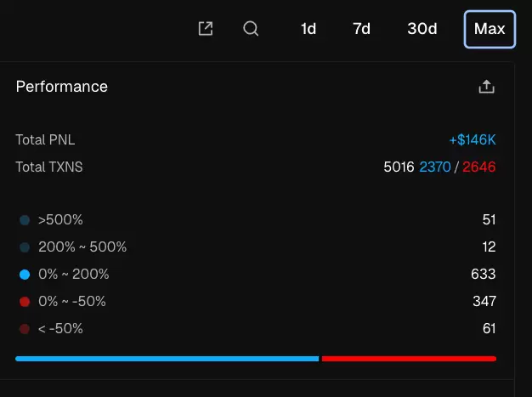This screenshot has width=532, height=397.
Task: Click the blue portion of the win/loss bar
Action: (x=167, y=359)
